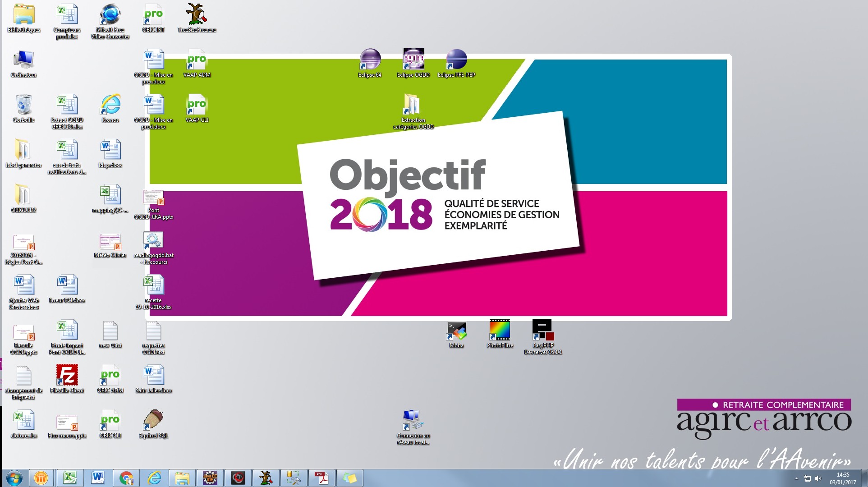Launch the Eclipse PFE-PEP shortcut
The height and width of the screenshot is (487, 868).
point(456,64)
